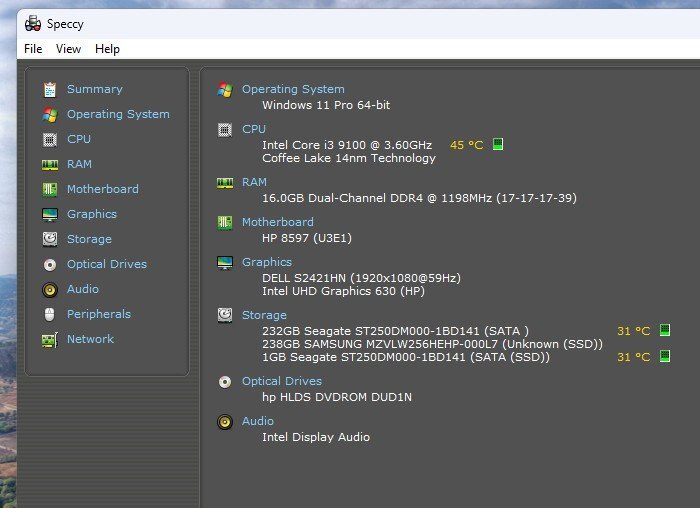Open Peripherals label in sidebar

point(99,314)
